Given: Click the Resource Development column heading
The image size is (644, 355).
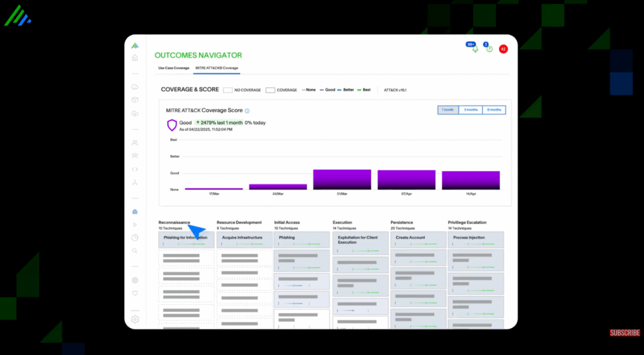Looking at the screenshot, I should tap(239, 223).
